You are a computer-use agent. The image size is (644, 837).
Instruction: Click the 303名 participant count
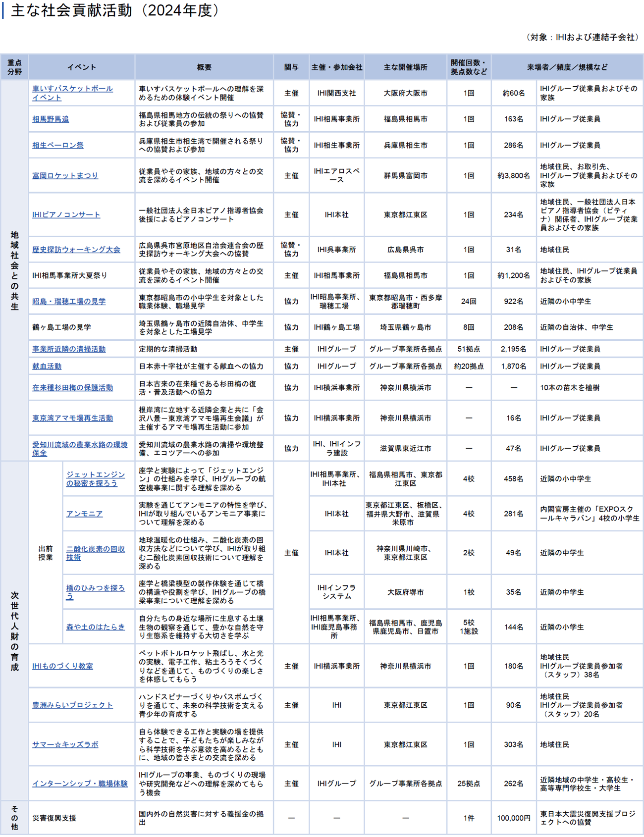(x=514, y=744)
